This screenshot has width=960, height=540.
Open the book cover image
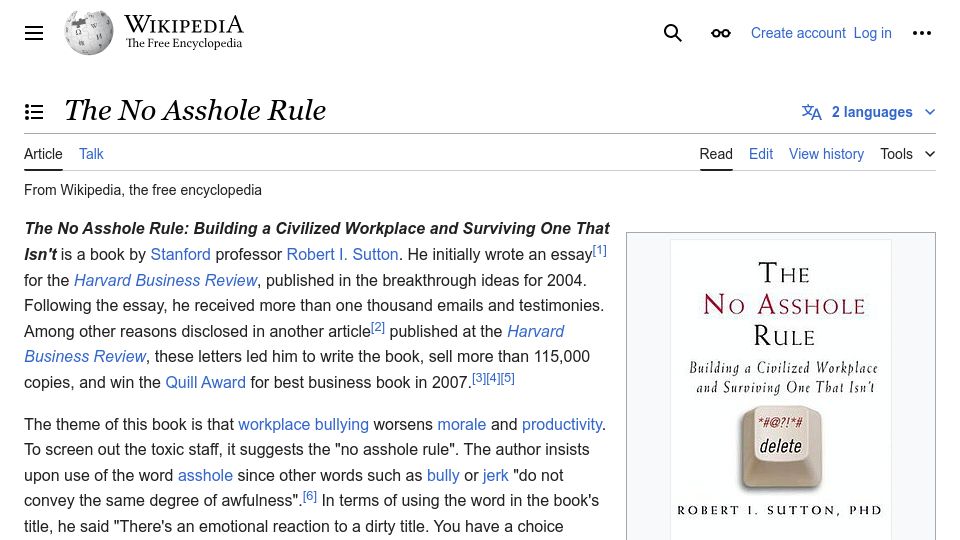(x=781, y=389)
